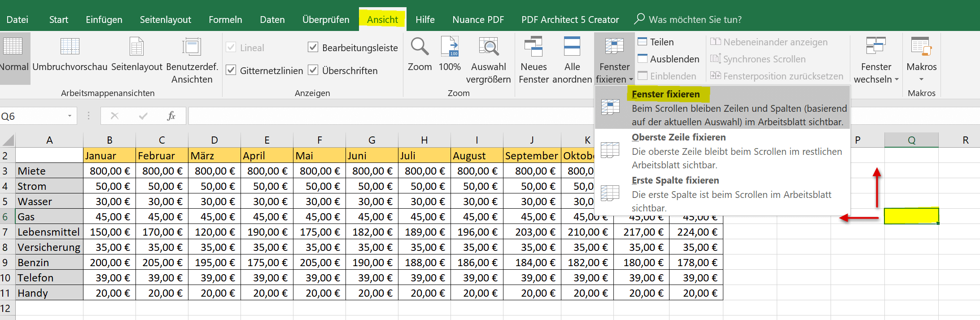The image size is (980, 320).
Task: Click the search lightbulb magnifier icon
Action: coord(639,19)
